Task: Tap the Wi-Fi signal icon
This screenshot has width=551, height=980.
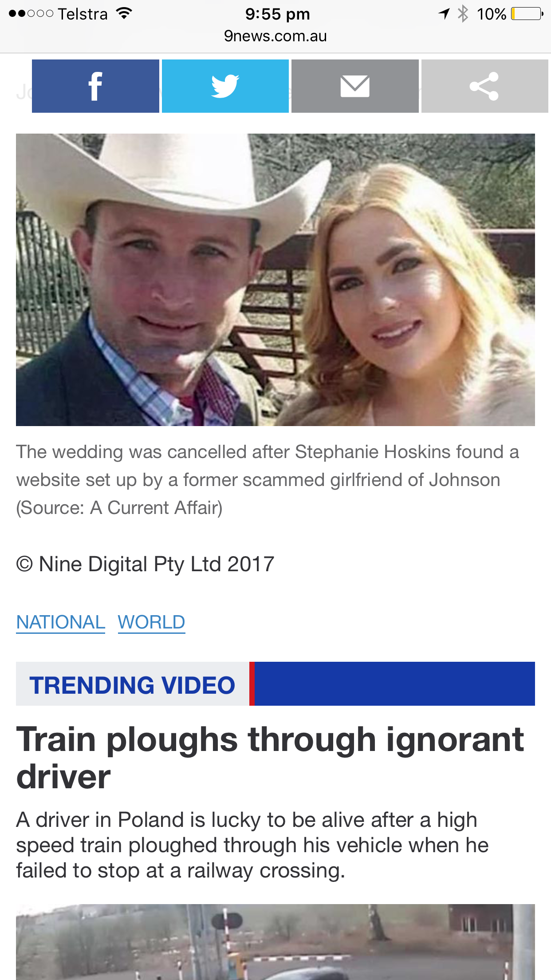Action: [x=124, y=14]
